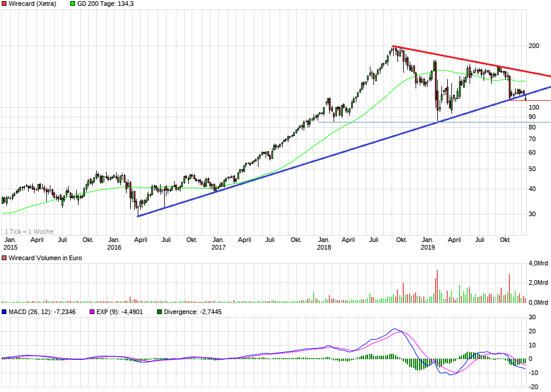Click the 90 price axis label

pos(532,117)
